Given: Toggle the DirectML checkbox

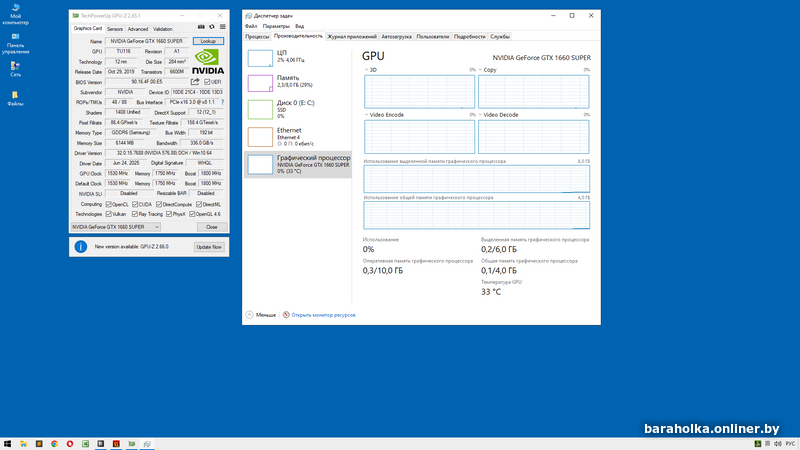Looking at the screenshot, I should [x=199, y=204].
